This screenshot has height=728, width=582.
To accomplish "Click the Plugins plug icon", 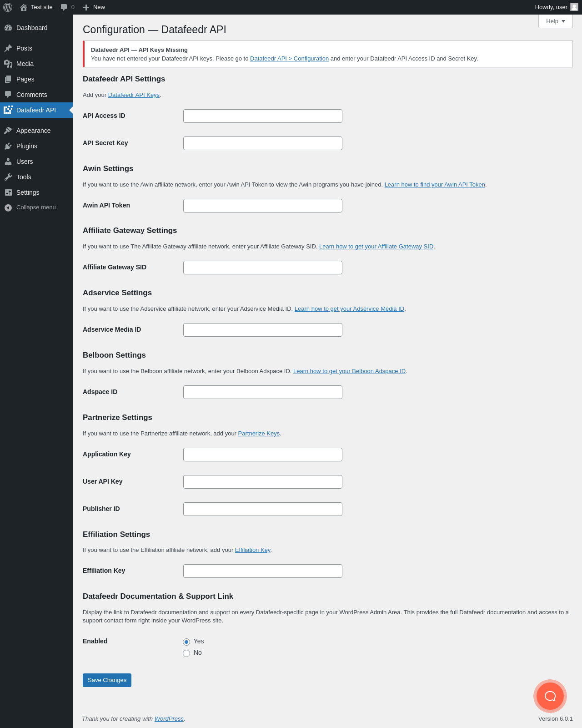I will (x=8, y=146).
